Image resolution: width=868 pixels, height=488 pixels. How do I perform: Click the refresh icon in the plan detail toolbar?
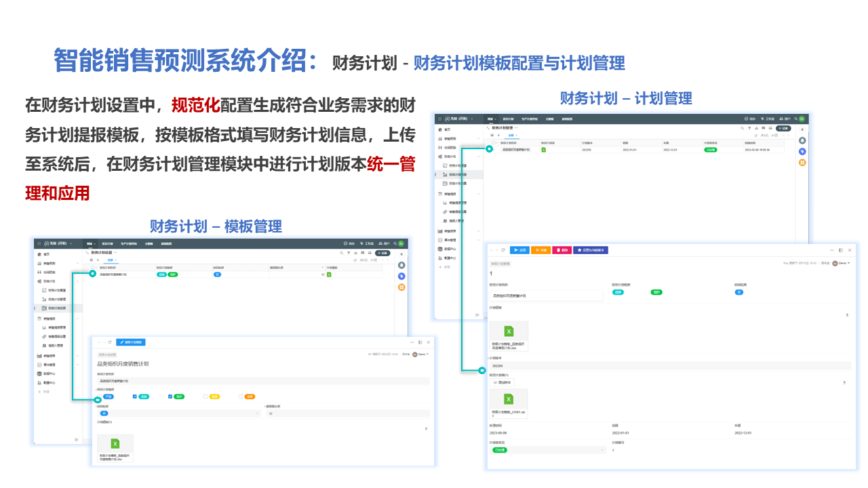pos(502,250)
